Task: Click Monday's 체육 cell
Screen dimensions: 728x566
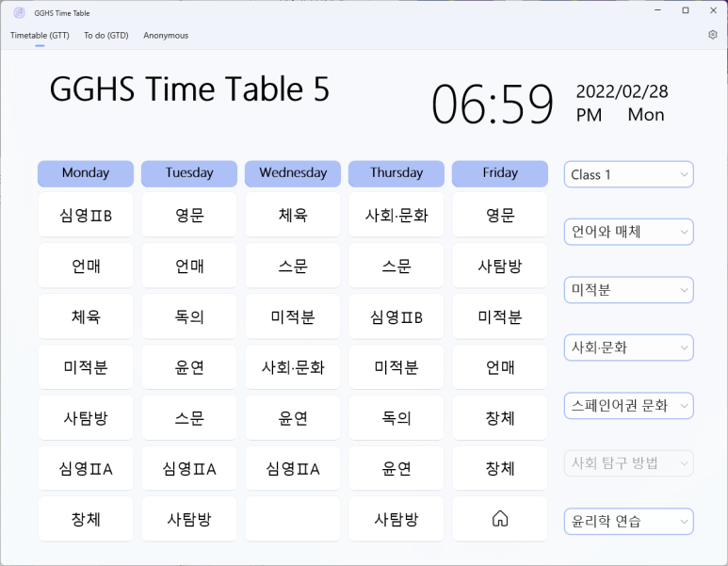Action: pyautogui.click(x=86, y=316)
